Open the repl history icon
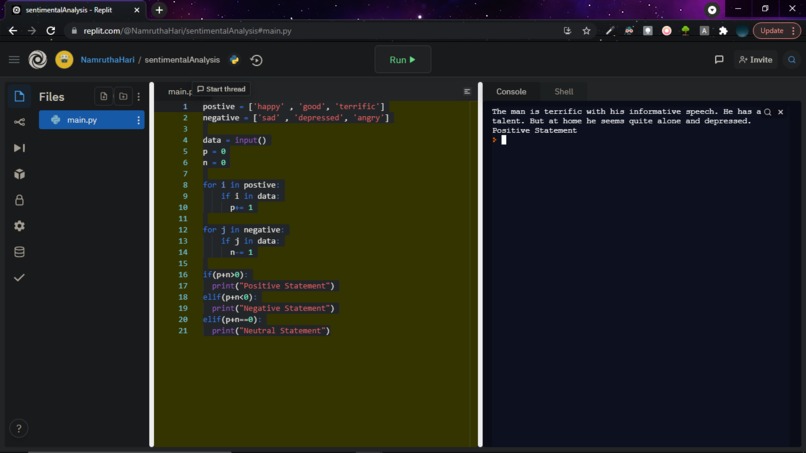 (257, 60)
